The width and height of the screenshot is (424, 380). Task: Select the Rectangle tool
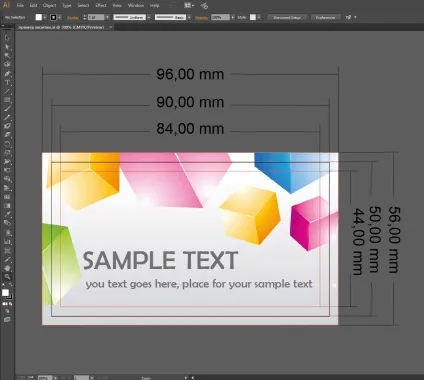7,100
